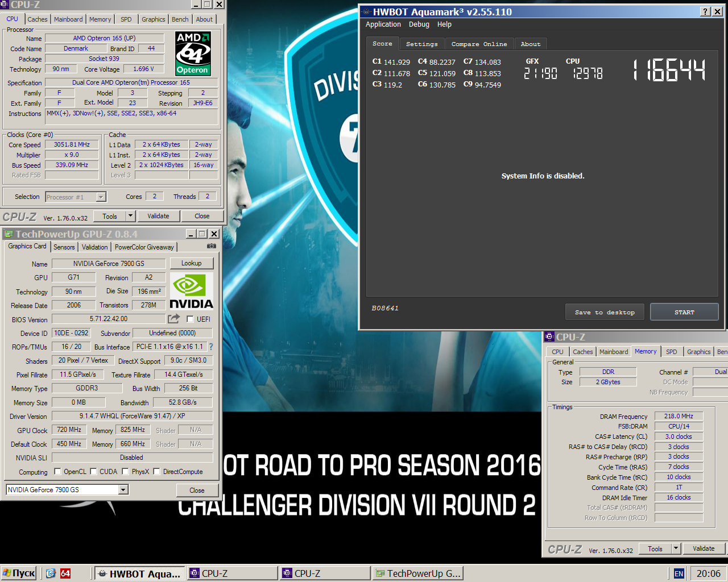Click the camera screenshot icon in GPU-Z

[212, 246]
